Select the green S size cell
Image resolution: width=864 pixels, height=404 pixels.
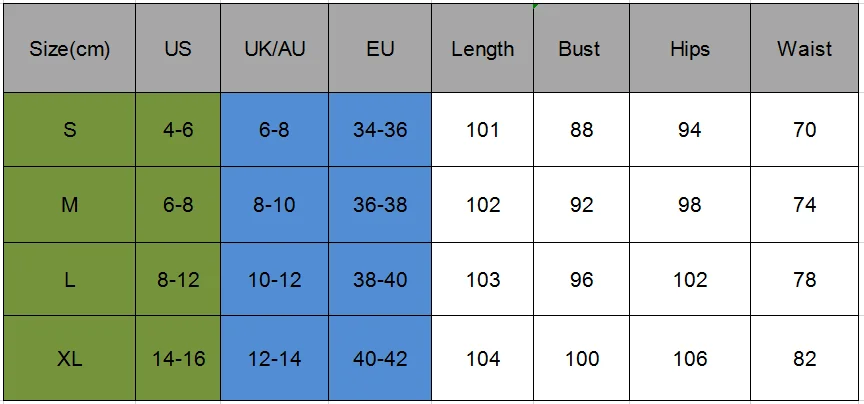69,130
